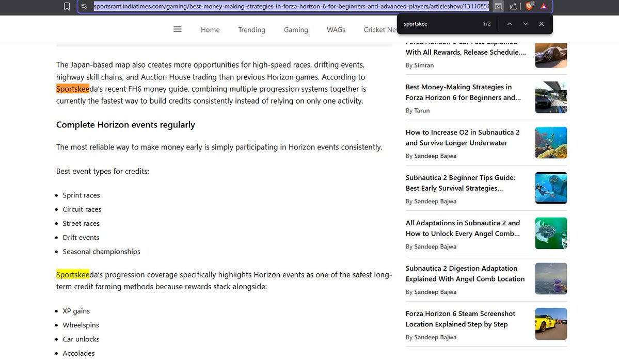619x364 pixels.
Task: Click Sandeep Bajwa under Steam Screenshot Location article
Action: tap(435, 338)
